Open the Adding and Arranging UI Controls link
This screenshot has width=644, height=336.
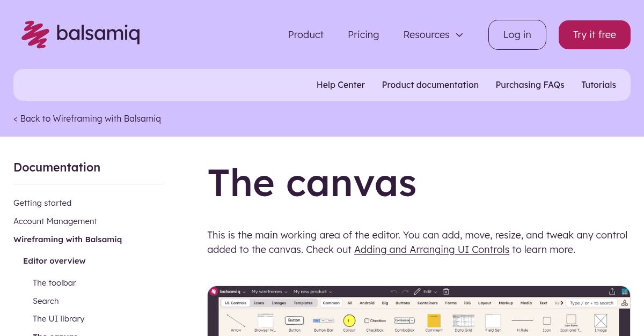point(431,250)
